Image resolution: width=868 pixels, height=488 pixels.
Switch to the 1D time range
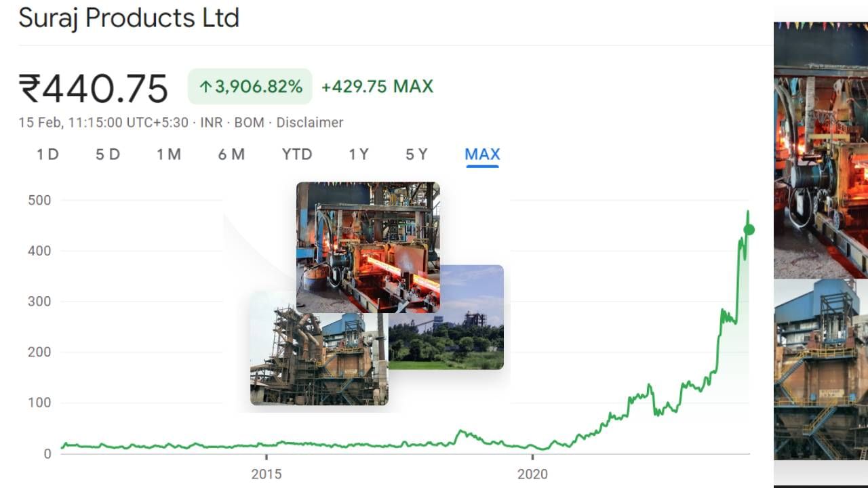pyautogui.click(x=47, y=155)
